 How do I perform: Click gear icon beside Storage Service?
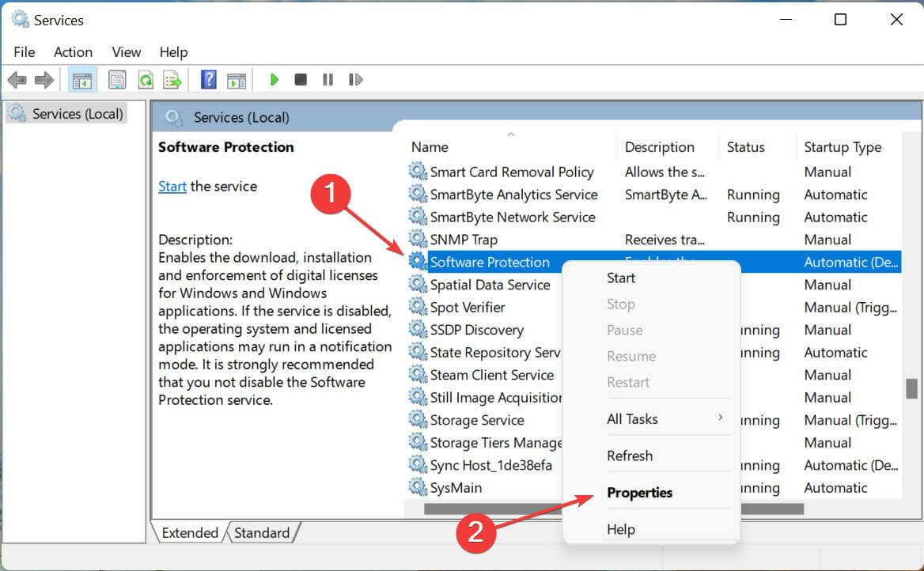click(418, 419)
